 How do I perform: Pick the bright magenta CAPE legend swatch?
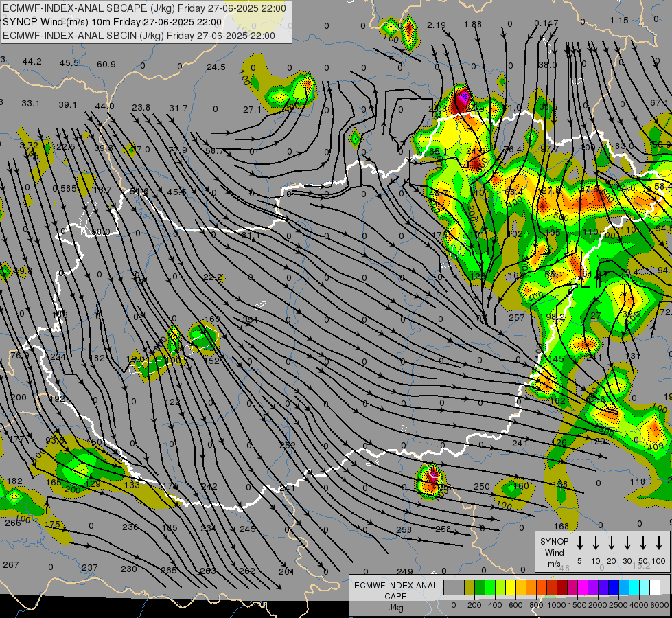(583, 588)
